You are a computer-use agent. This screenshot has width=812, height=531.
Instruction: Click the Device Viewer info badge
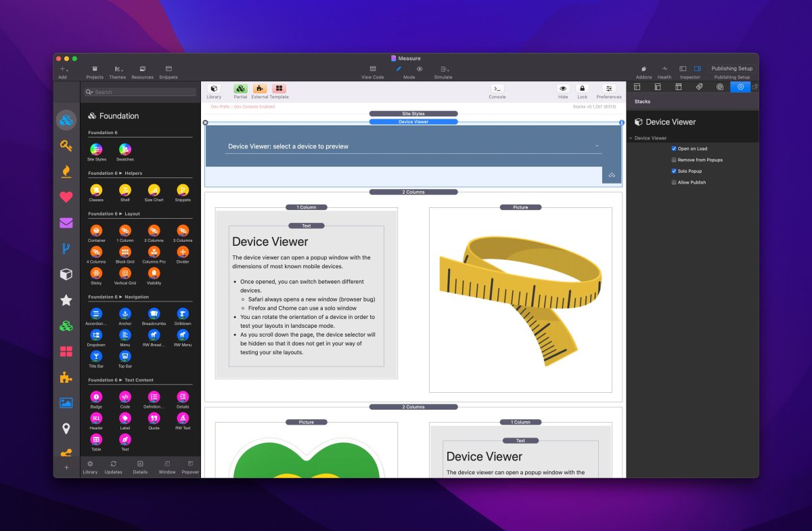click(x=622, y=123)
